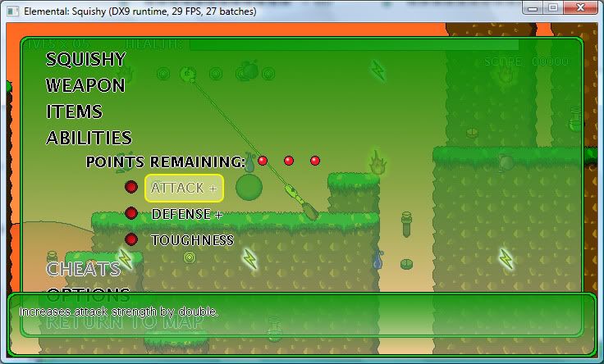
Task: Toggle the red dot beside ATTACK +
Action: click(x=131, y=187)
